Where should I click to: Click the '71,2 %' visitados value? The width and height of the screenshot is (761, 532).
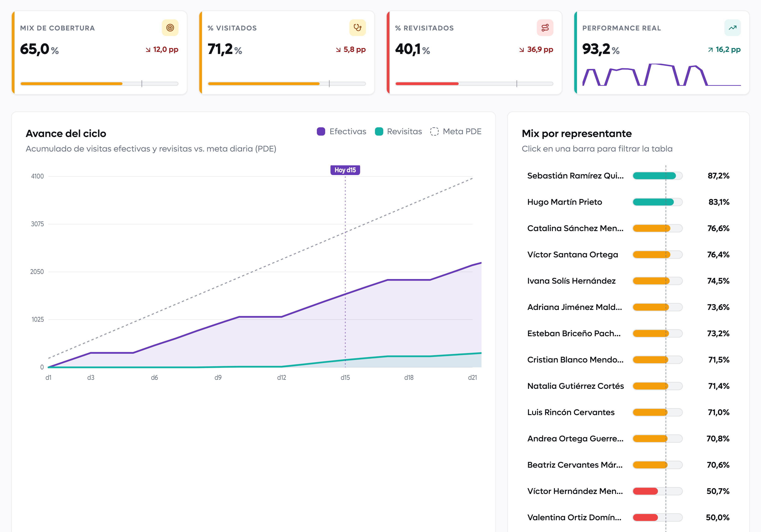(225, 49)
